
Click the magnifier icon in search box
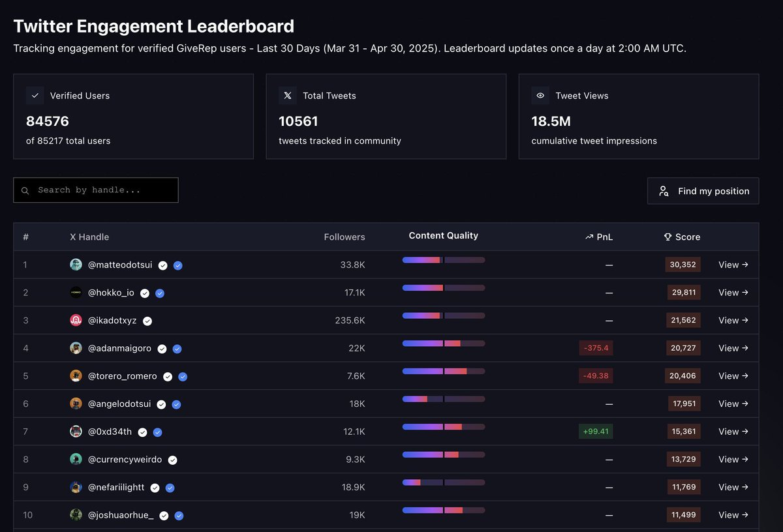click(x=25, y=191)
